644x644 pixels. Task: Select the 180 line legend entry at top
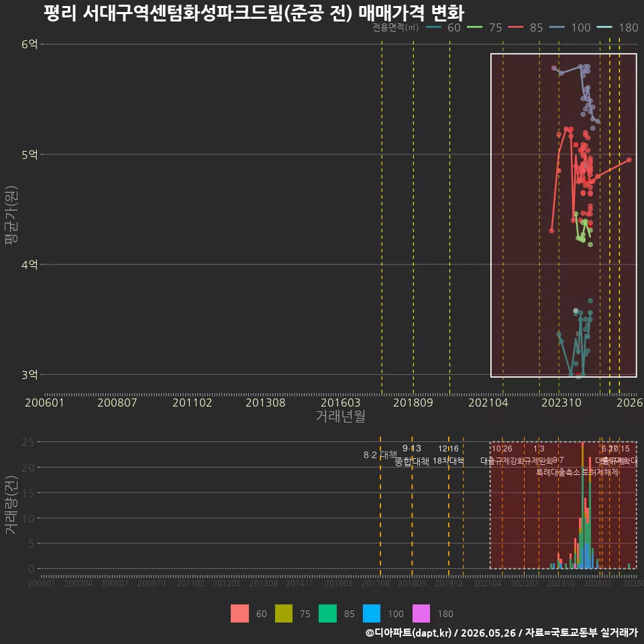(617, 28)
